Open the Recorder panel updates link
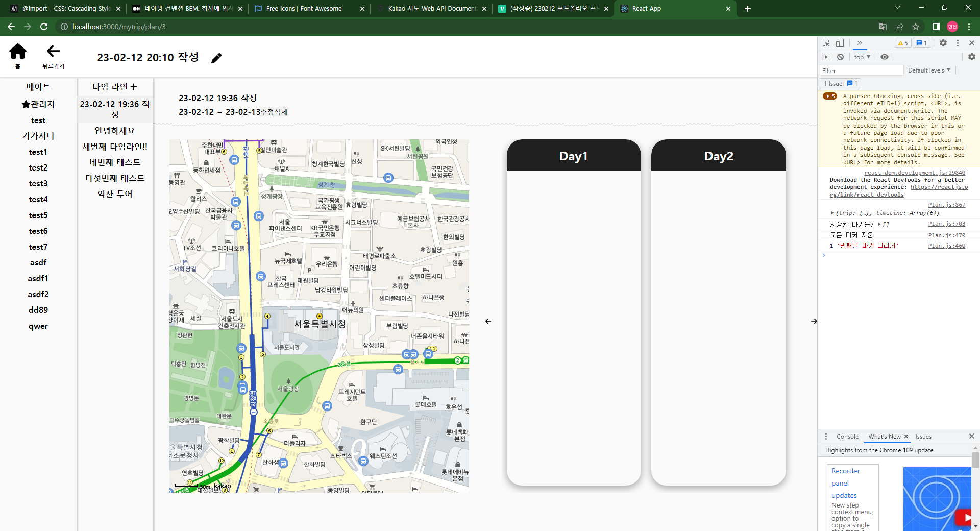The image size is (980, 531). 846,483
